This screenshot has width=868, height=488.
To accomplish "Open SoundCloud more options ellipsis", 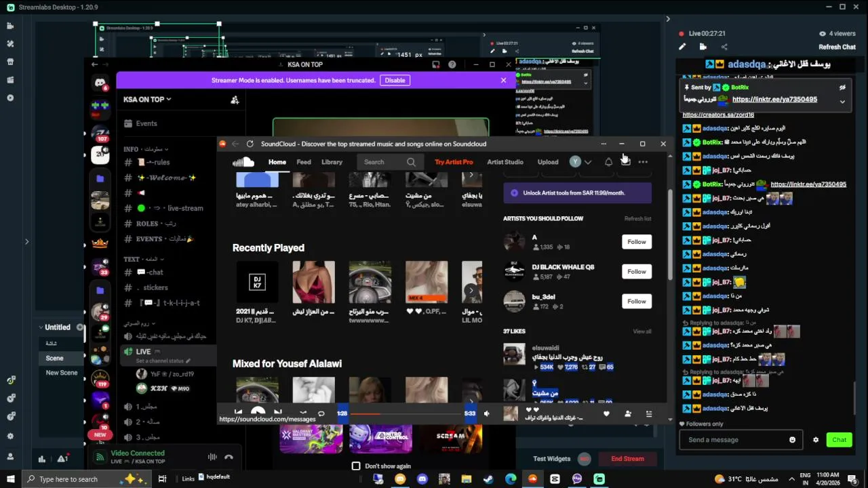I will click(x=643, y=162).
